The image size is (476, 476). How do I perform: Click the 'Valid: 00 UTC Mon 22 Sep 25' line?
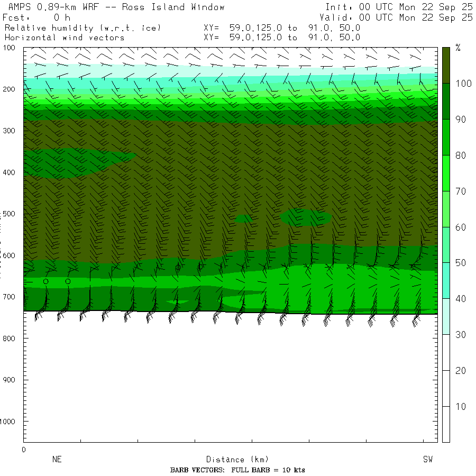pyautogui.click(x=396, y=17)
